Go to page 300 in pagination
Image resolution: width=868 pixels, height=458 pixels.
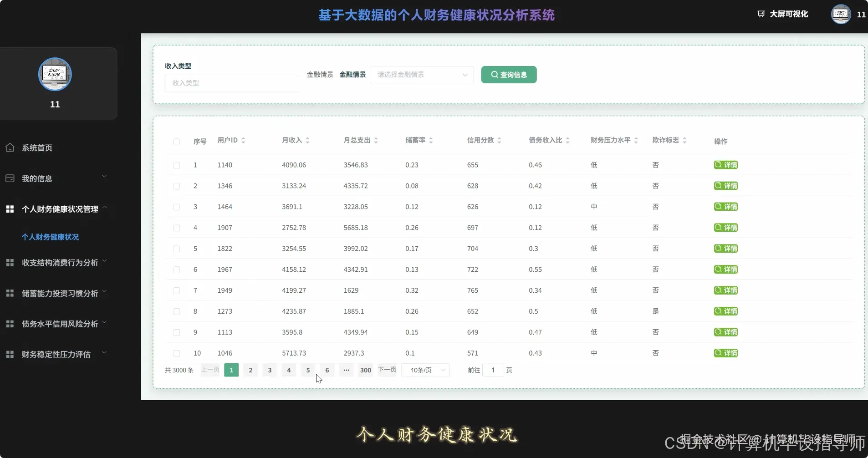pos(365,370)
